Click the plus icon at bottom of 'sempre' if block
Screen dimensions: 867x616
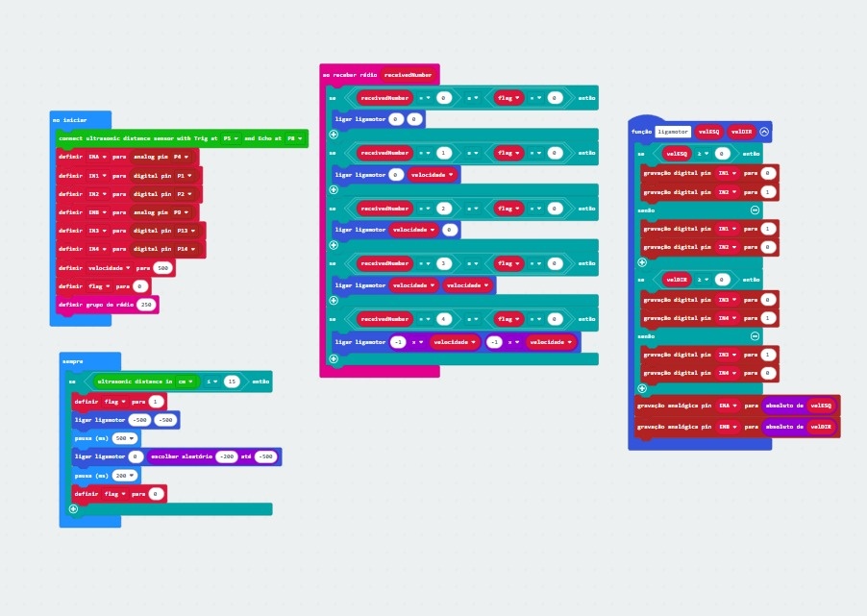pyautogui.click(x=73, y=508)
